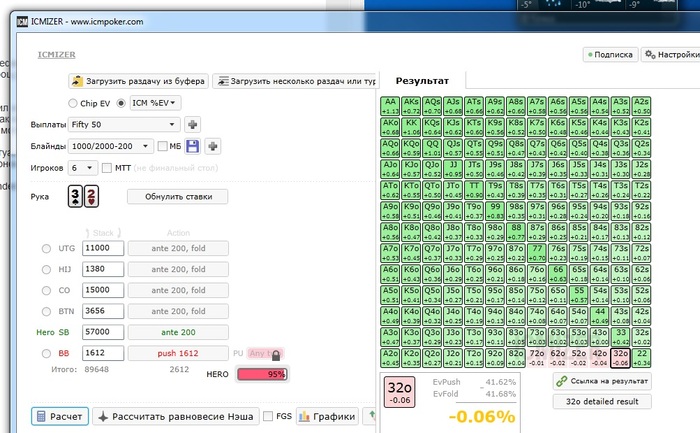Click the load several hands icon
This screenshot has width=700, height=433.
point(223,81)
